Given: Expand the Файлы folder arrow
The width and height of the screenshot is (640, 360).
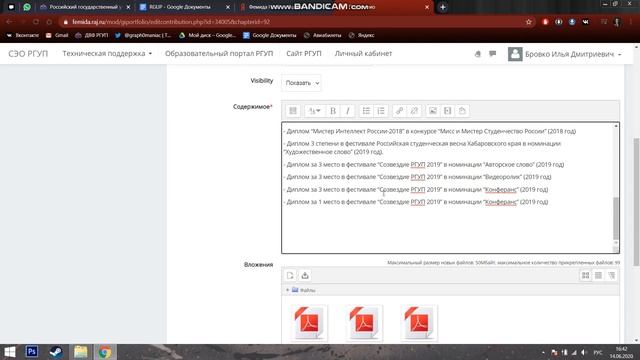Looking at the screenshot, I should (287, 290).
